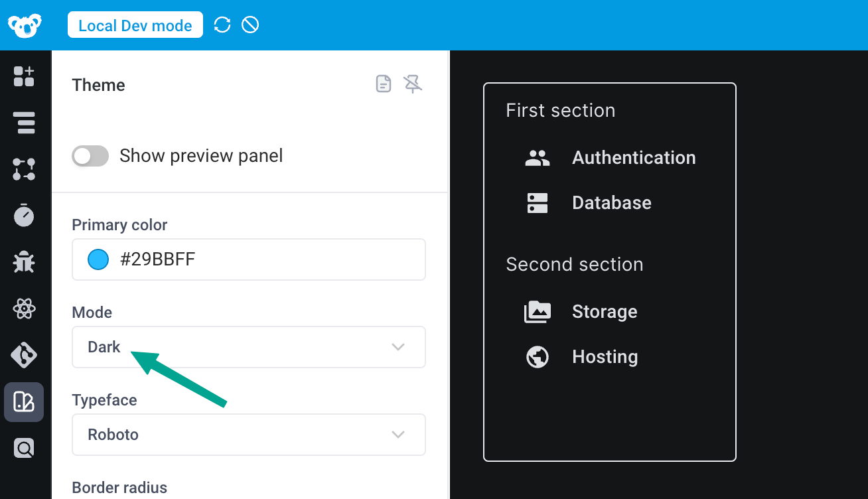Expand the Typeface chevron arrow
Viewport: 868px width, 499px height.
coord(398,435)
